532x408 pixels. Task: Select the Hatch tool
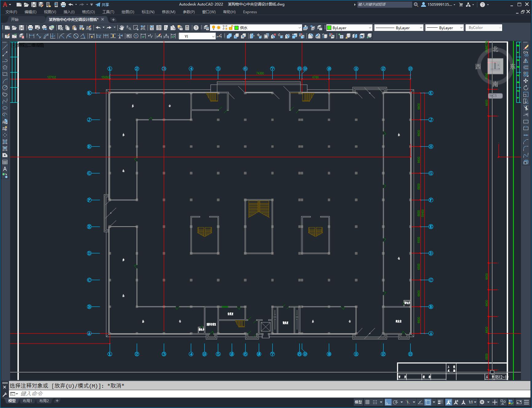[5, 142]
